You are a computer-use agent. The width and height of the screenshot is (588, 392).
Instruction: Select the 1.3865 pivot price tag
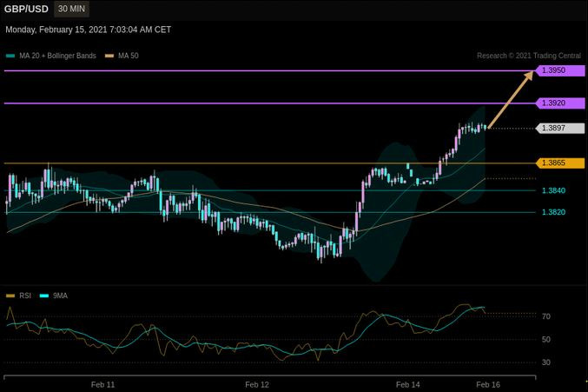560,163
